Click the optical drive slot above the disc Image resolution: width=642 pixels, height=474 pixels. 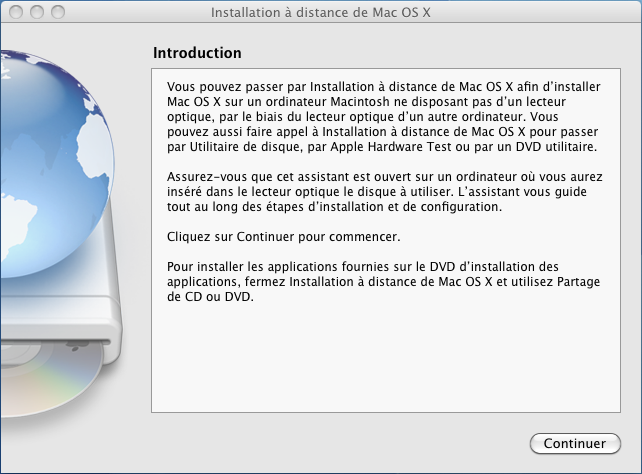coord(55,342)
